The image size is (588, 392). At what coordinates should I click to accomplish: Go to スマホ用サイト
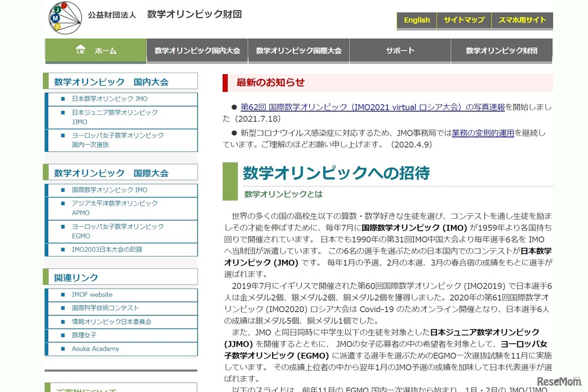coord(522,20)
